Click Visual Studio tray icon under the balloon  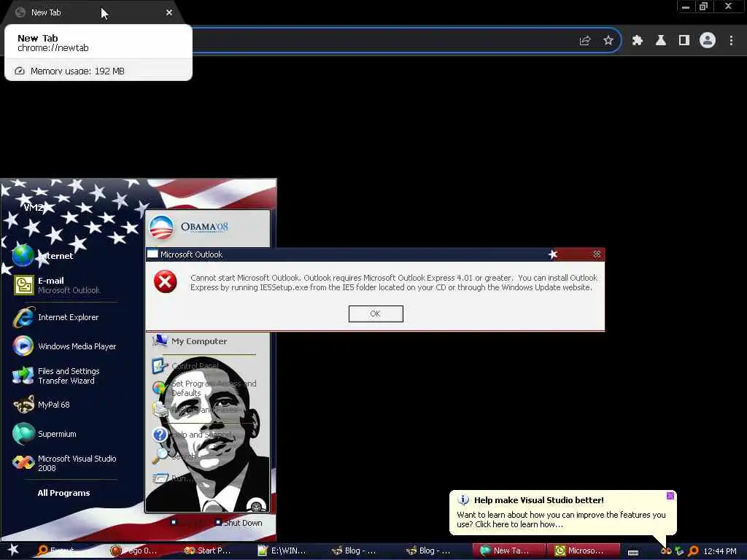pos(666,551)
